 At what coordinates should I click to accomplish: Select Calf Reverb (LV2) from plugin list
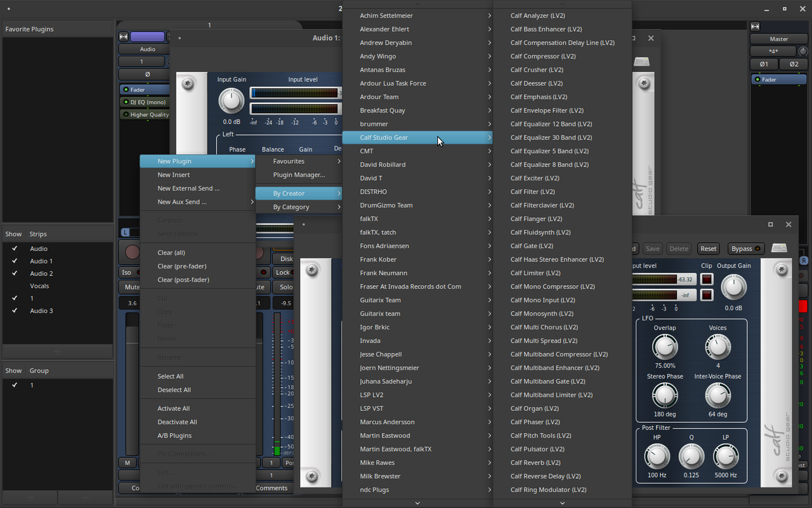tap(535, 462)
